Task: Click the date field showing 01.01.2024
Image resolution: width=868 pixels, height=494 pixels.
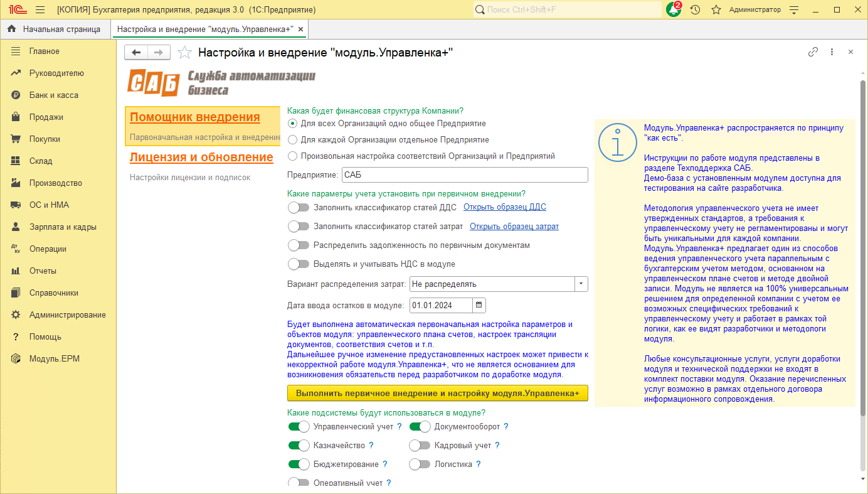Action: coord(441,306)
